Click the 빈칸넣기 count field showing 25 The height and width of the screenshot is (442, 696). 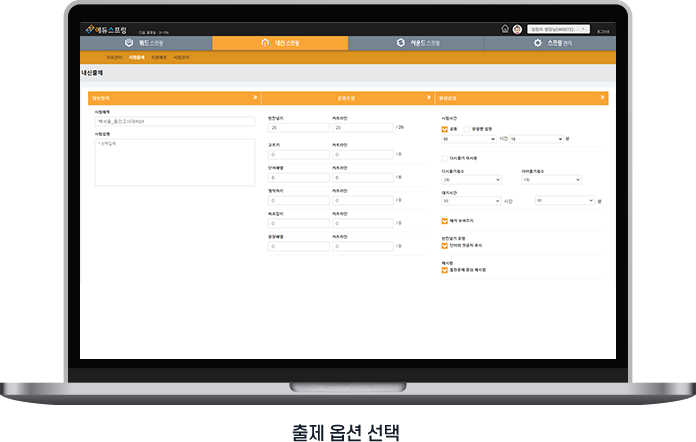tap(299, 128)
